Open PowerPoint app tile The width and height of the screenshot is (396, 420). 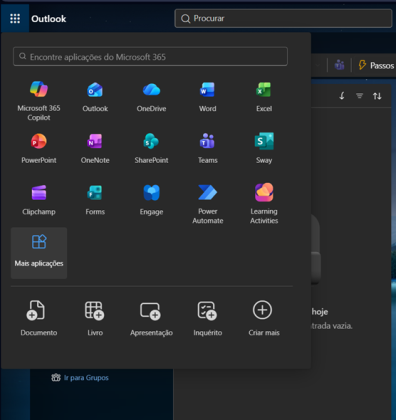pos(39,149)
